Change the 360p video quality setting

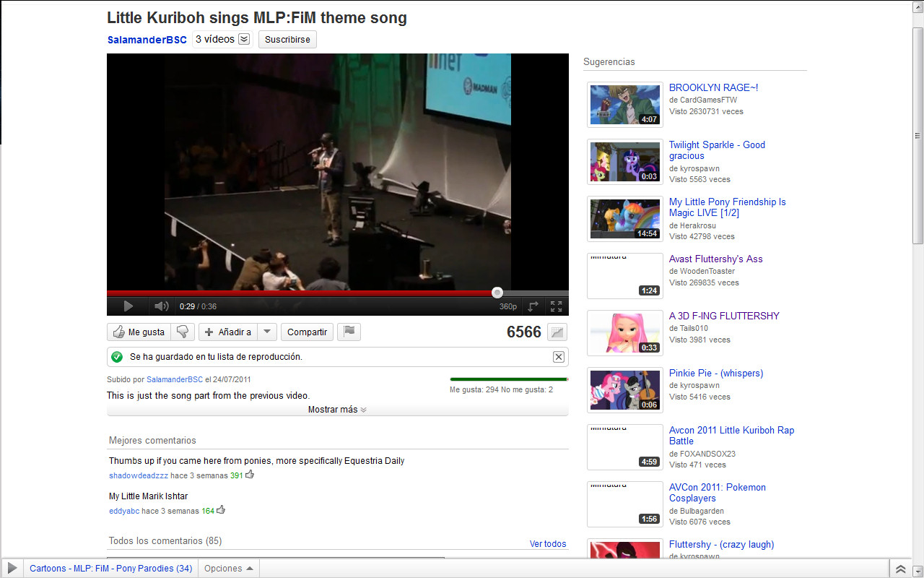508,306
